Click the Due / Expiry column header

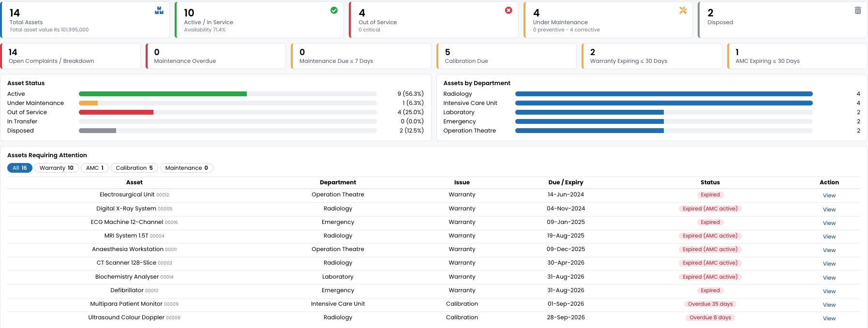[x=566, y=182]
